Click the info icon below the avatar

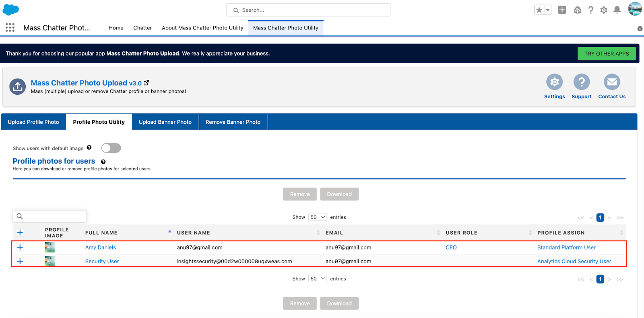pos(640,29)
